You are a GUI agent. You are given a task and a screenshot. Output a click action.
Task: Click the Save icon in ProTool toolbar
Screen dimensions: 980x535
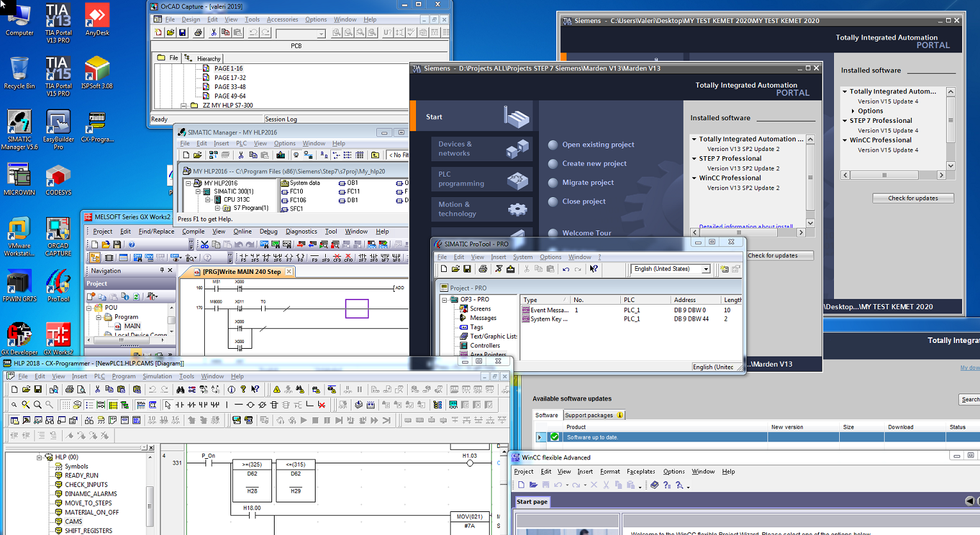click(467, 269)
